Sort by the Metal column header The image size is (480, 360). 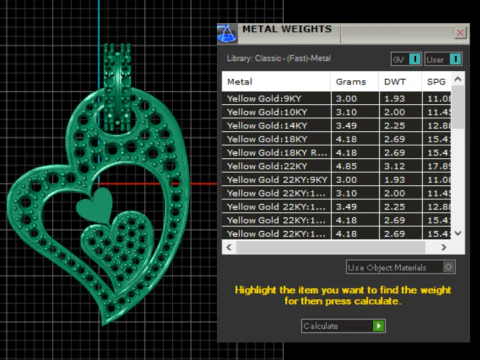[276, 82]
